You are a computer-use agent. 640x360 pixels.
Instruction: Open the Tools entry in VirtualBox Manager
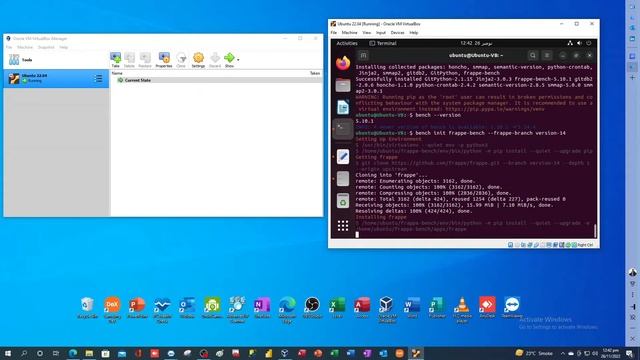(x=56, y=60)
